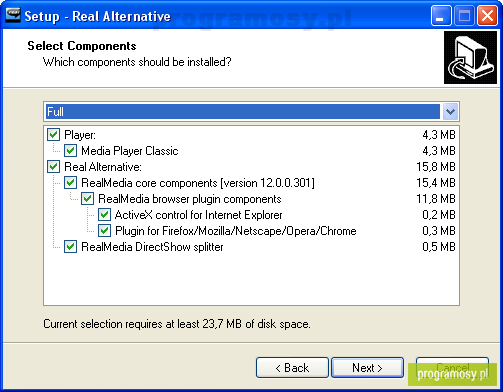Select the Media Player Classic item label
Screen dimensions: 503x392
click(130, 151)
